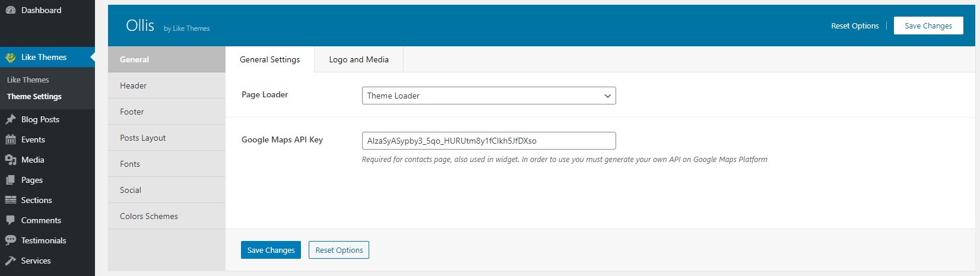Click the 'by Like Themes' text

pyautogui.click(x=186, y=28)
